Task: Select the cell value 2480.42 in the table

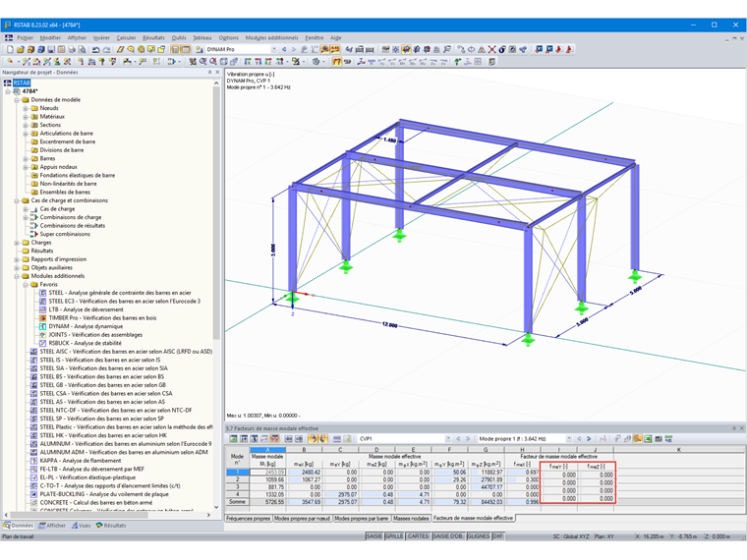Action: click(x=304, y=473)
